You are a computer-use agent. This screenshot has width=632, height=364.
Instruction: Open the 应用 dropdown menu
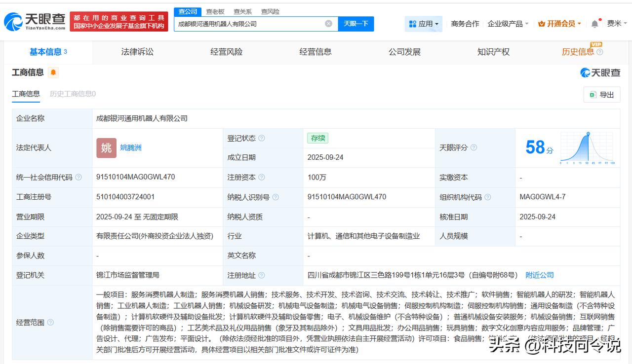click(424, 24)
